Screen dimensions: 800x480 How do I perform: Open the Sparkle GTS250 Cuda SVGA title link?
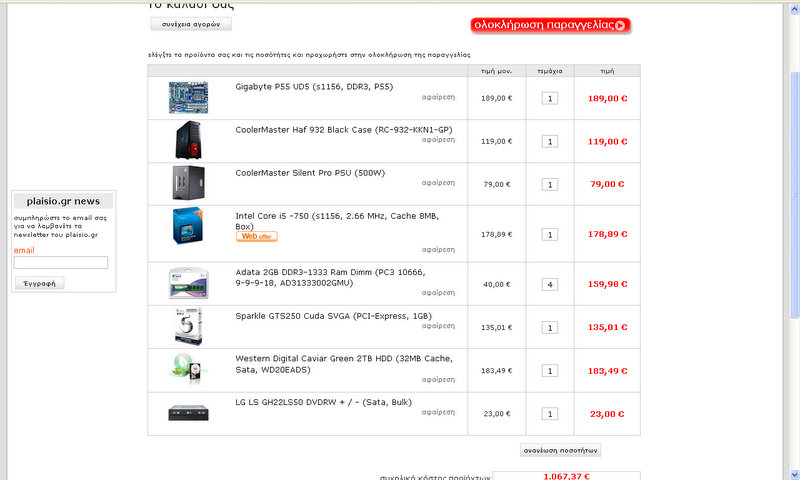333,316
